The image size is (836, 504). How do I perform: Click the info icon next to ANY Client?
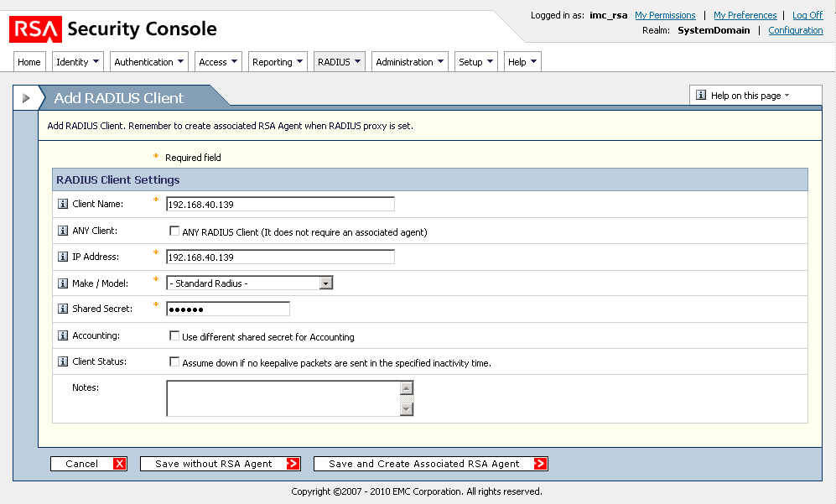(63, 231)
